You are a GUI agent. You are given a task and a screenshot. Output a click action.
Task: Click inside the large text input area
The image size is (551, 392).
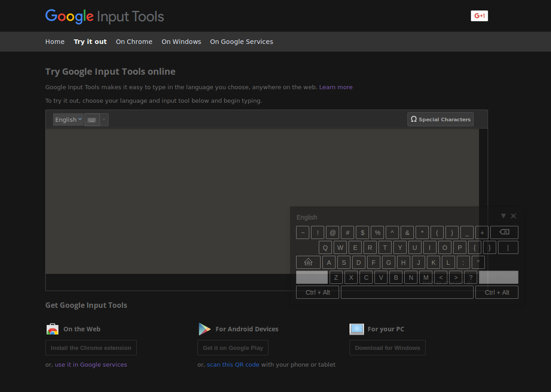pos(262,201)
